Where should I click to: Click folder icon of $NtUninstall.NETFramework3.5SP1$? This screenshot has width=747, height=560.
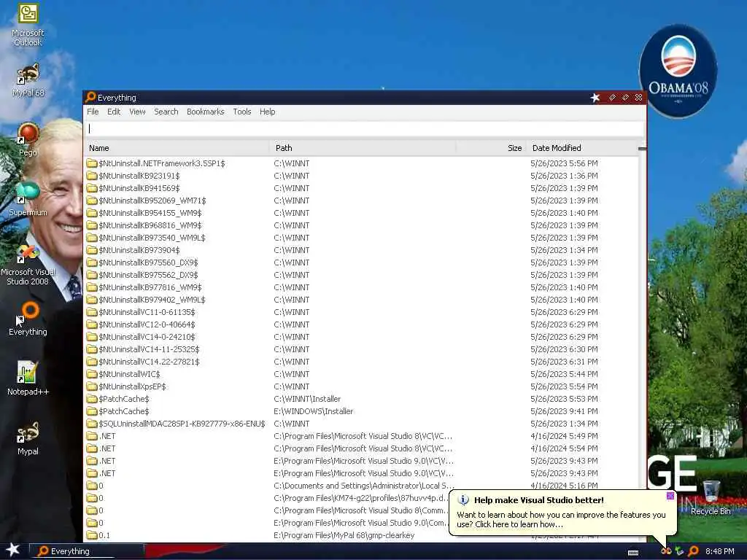pyautogui.click(x=91, y=163)
